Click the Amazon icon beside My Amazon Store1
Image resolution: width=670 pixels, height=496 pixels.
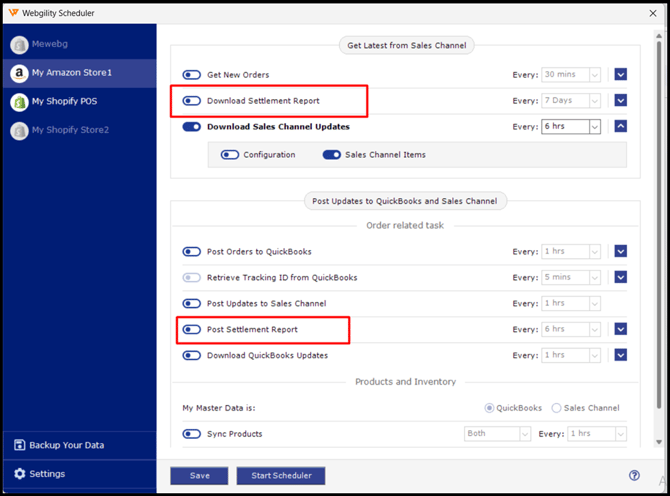tap(19, 73)
